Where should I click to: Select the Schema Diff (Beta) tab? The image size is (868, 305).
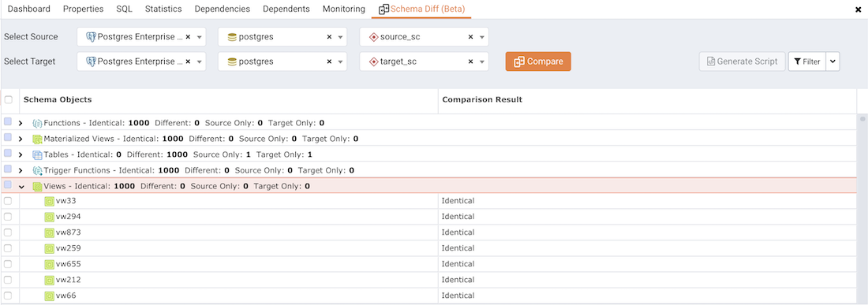pos(421,9)
